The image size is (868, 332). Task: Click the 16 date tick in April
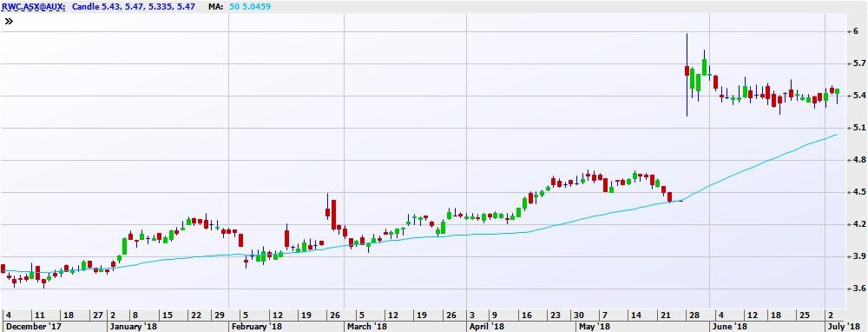[x=527, y=315]
